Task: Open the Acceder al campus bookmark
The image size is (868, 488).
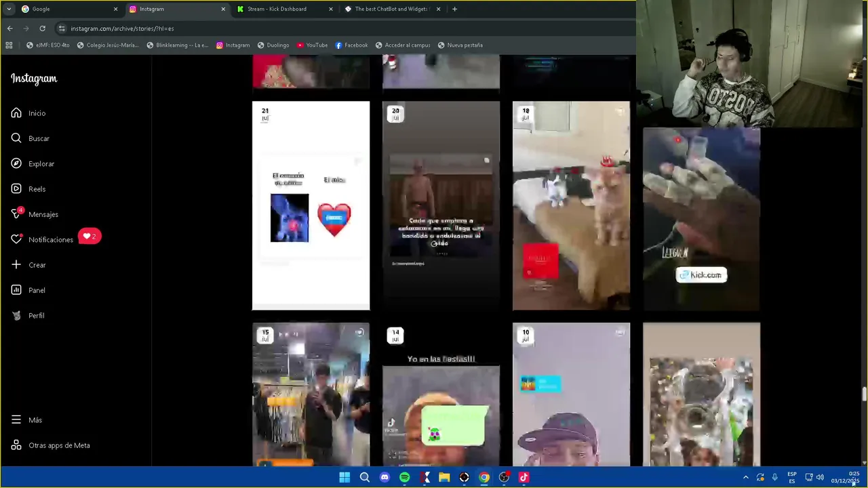Action: pos(402,45)
